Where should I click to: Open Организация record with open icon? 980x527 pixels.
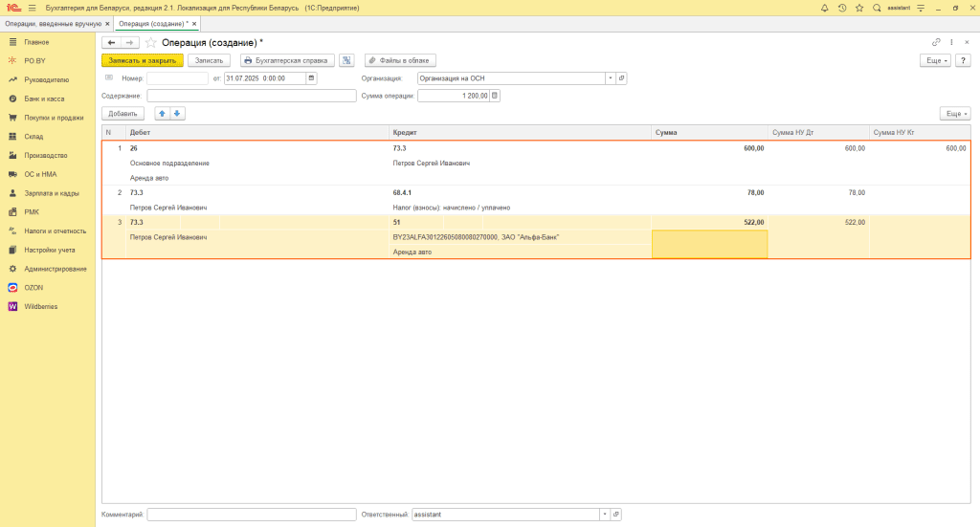pos(621,78)
